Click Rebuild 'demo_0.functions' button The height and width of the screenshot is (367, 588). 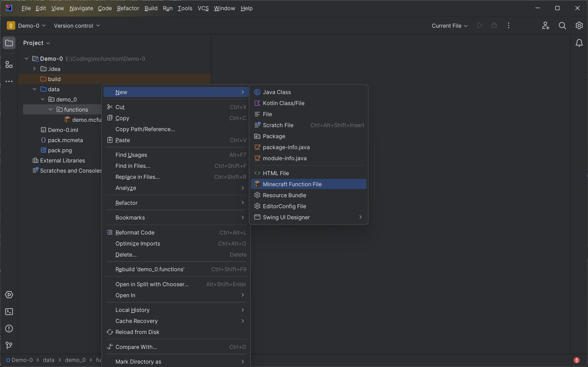[150, 269]
